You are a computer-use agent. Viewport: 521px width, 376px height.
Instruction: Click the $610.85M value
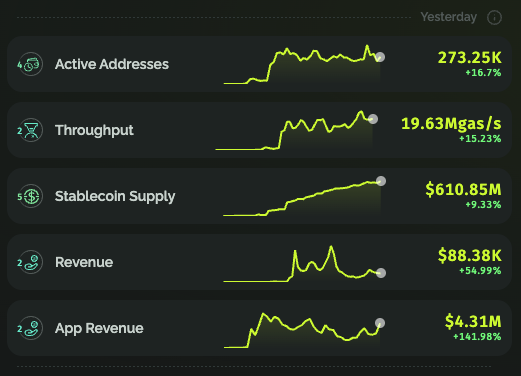[x=463, y=189]
